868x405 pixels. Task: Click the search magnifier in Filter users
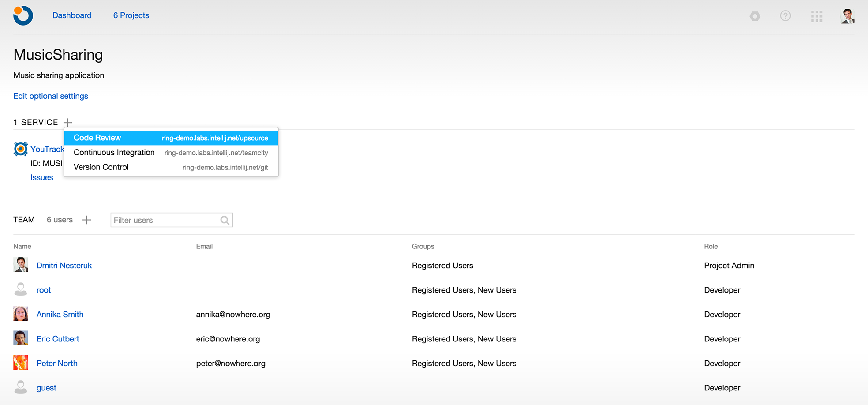pyautogui.click(x=224, y=220)
